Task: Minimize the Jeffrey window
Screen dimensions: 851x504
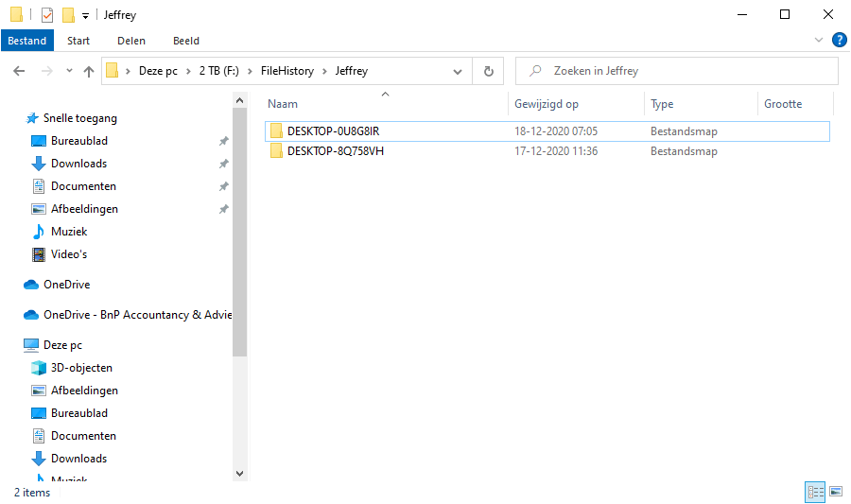Action: coord(742,14)
